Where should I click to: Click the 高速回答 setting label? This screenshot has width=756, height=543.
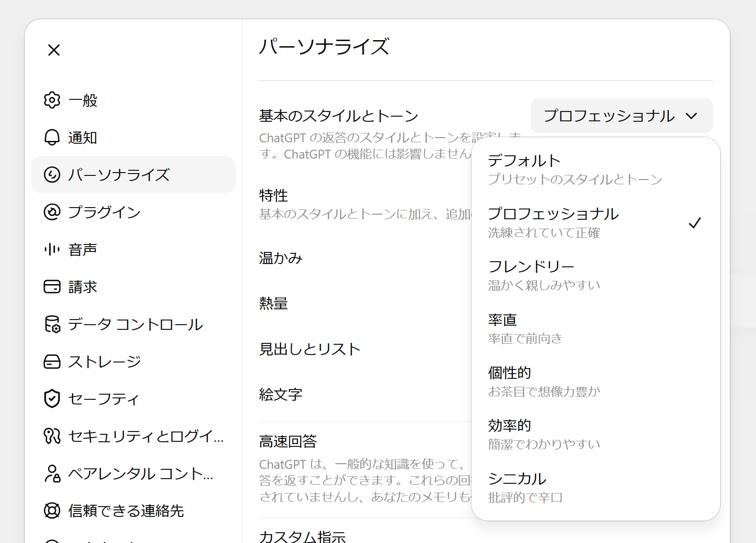pyautogui.click(x=288, y=441)
